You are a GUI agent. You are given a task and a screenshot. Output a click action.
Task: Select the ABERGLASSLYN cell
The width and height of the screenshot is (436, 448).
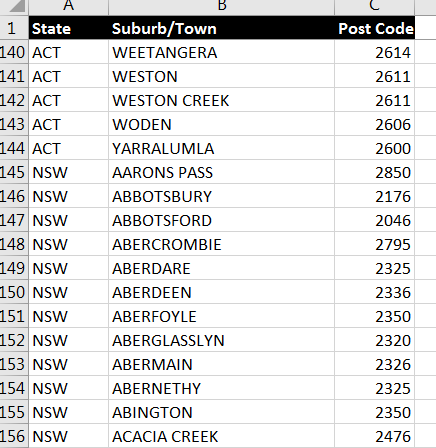222,340
